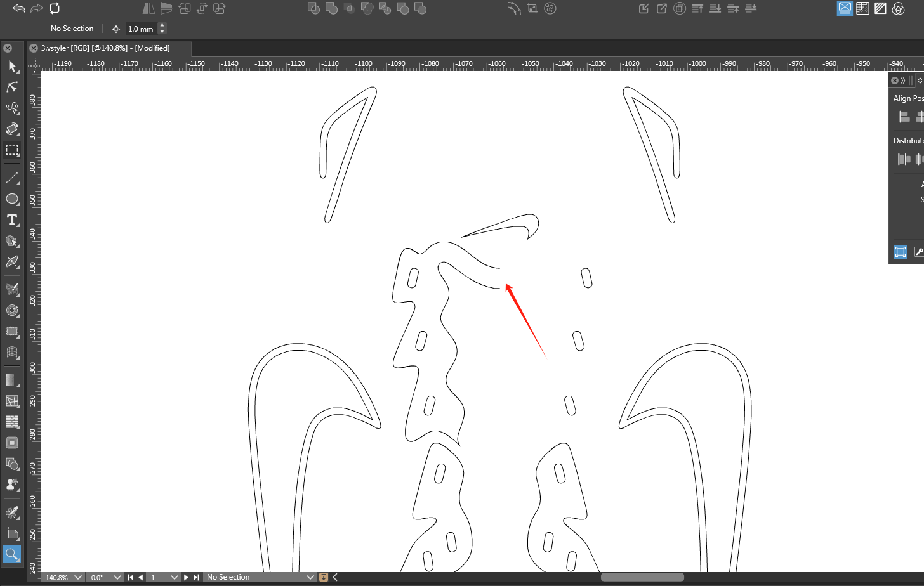Select the Text tool in the toolbox
The height and width of the screenshot is (586, 924).
(x=12, y=220)
